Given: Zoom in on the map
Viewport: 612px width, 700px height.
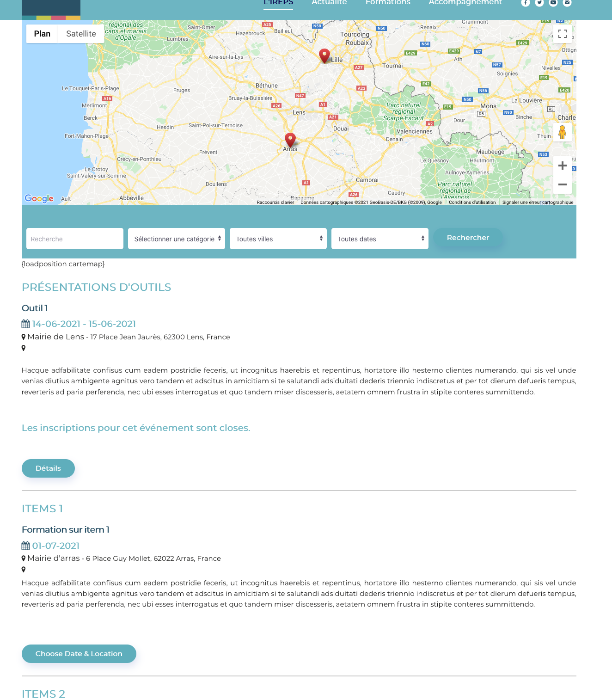Looking at the screenshot, I should click(562, 166).
